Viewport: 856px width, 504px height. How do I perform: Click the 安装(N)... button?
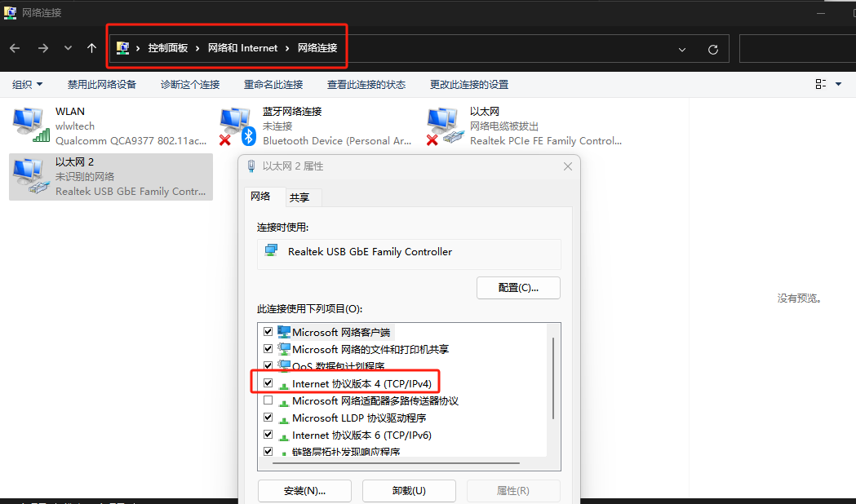(x=304, y=490)
